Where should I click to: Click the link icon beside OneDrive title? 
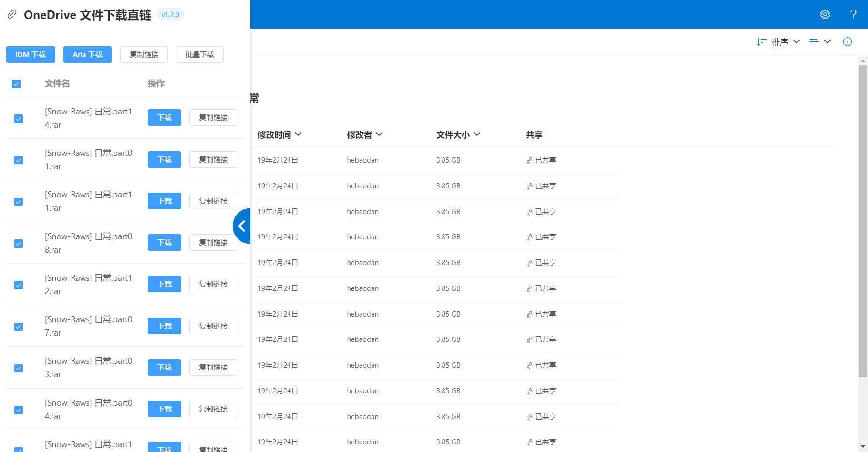12,15
